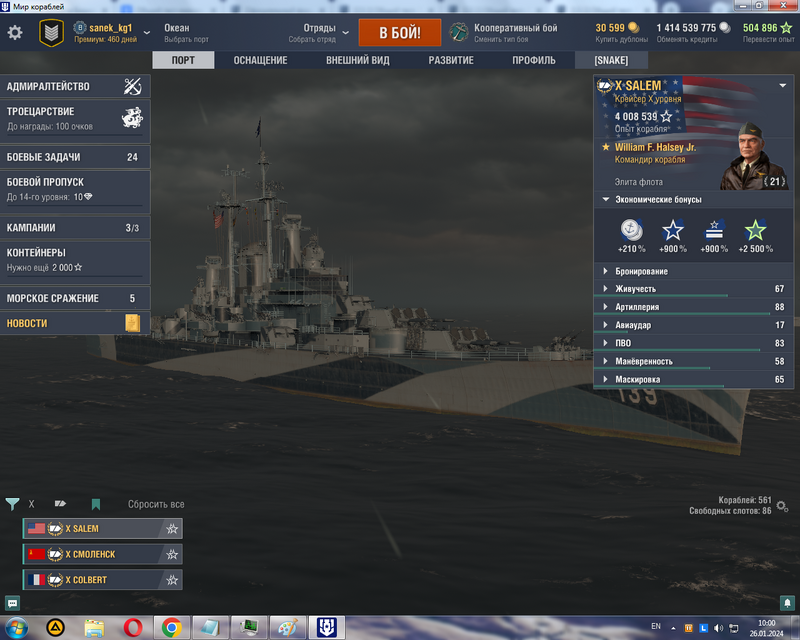Open КОНТЕЙНЕРЫ panel

pos(75,262)
